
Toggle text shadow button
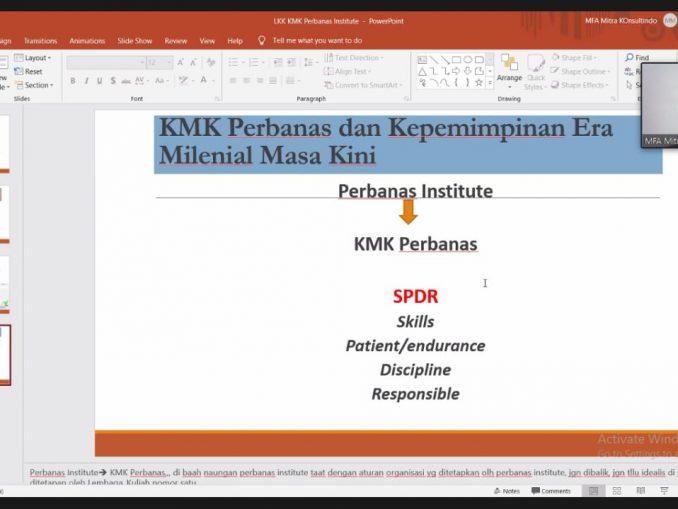(113, 80)
